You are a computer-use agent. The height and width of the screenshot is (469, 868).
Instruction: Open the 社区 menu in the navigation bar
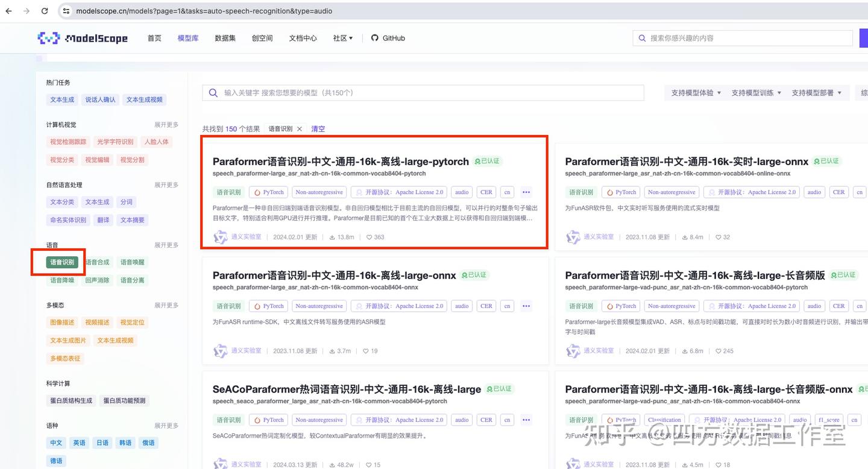coord(342,37)
